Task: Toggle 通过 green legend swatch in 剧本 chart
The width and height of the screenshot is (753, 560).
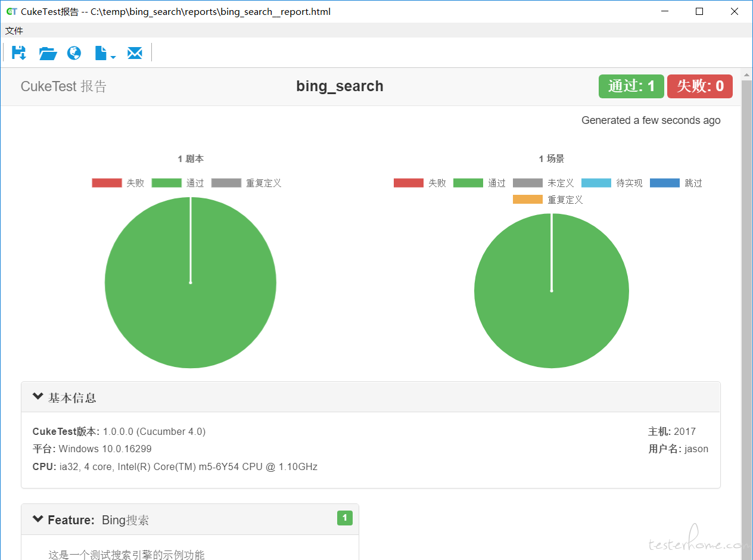Action: (x=166, y=183)
